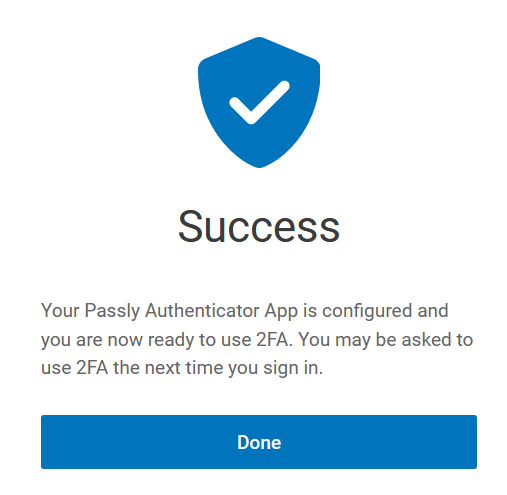Click the shield's left blue edge
This screenshot has height=495, width=507.
point(200,87)
